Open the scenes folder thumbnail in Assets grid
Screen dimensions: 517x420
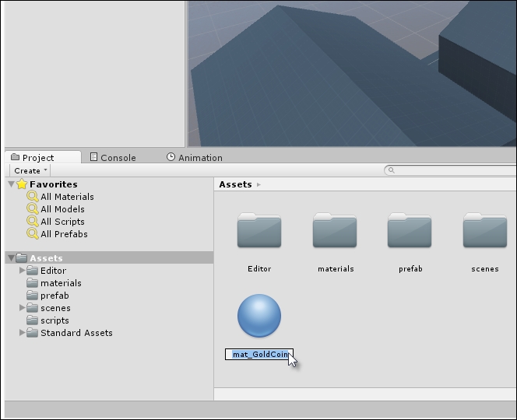click(485, 230)
